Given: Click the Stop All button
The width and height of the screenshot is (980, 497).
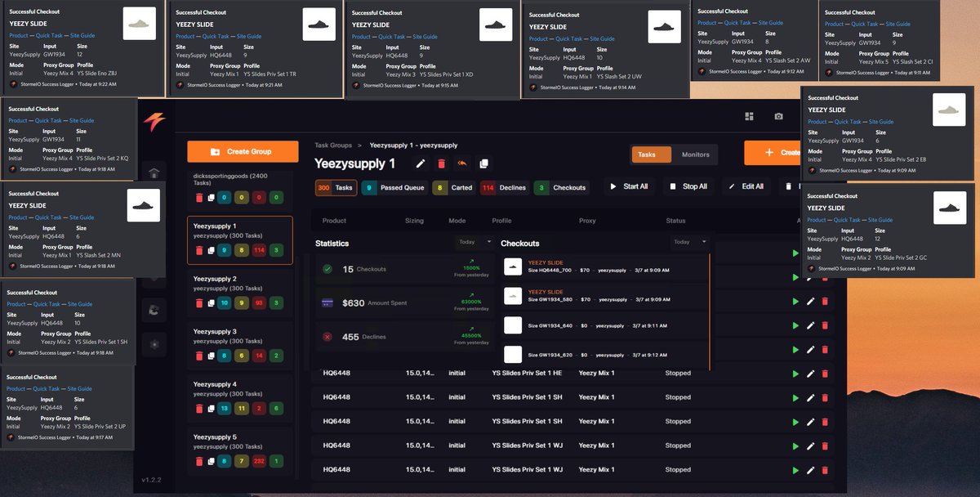Looking at the screenshot, I should (687, 186).
